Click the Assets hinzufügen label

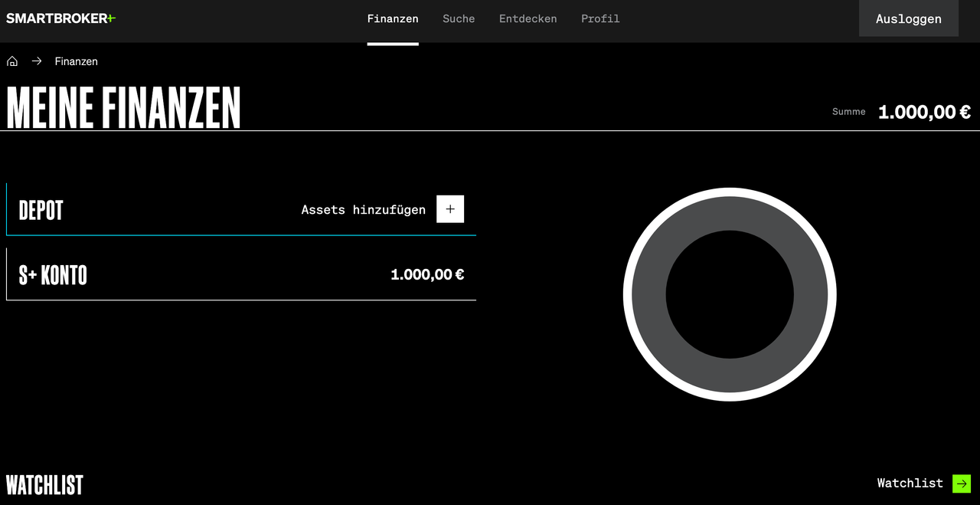[364, 210]
